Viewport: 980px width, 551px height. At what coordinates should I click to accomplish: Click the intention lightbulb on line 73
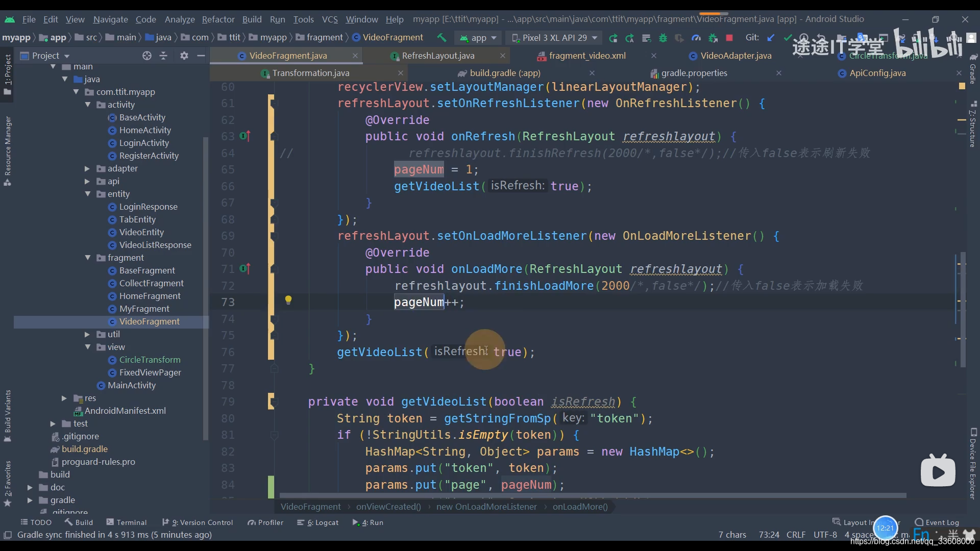point(288,300)
